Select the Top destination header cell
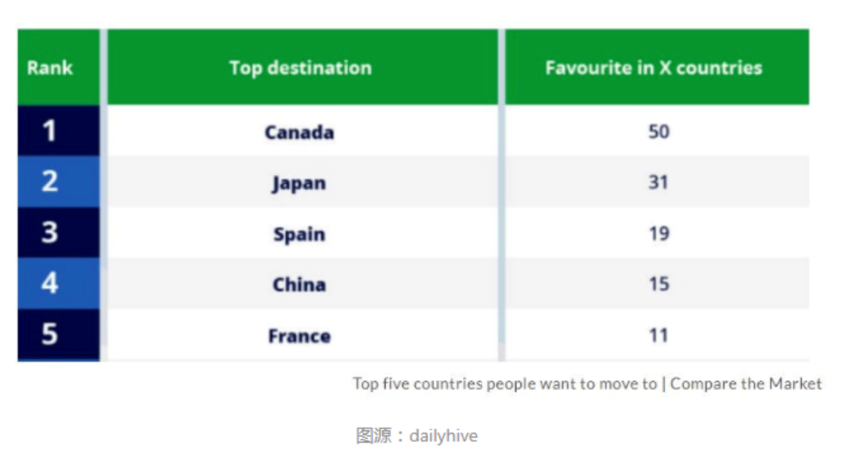The width and height of the screenshot is (868, 451). 302,67
